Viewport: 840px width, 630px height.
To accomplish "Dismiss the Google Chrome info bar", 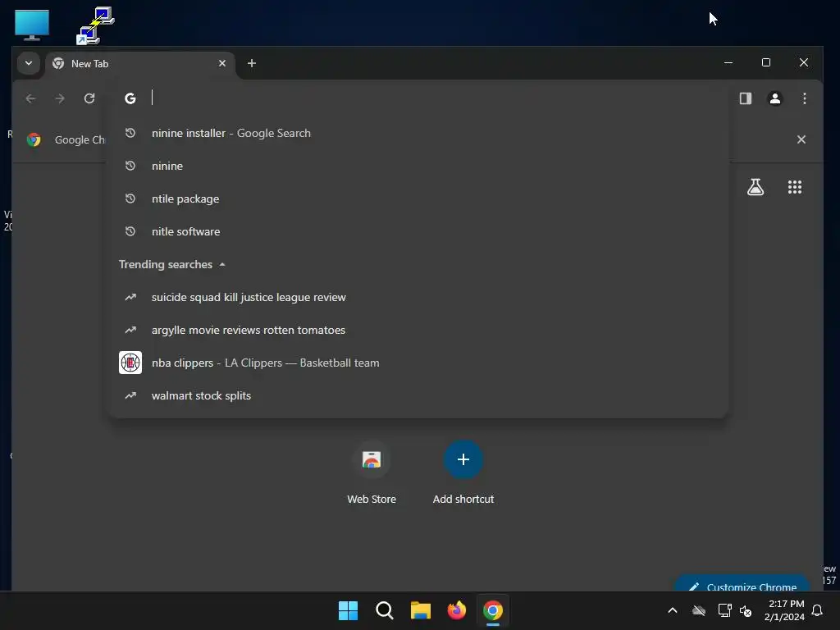I will point(801,139).
